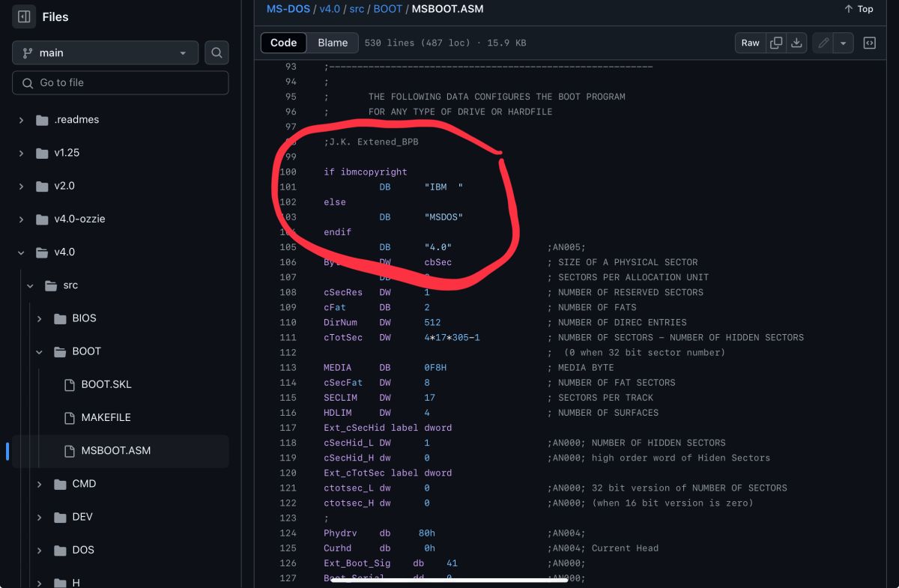Expand the v1.25 folder chevron
The width and height of the screenshot is (899, 588).
(21, 153)
